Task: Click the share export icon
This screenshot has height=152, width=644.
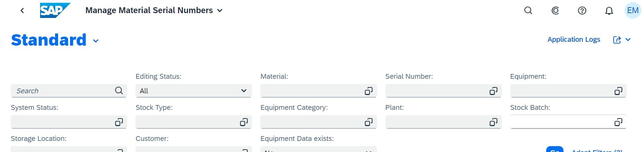Action: (617, 40)
